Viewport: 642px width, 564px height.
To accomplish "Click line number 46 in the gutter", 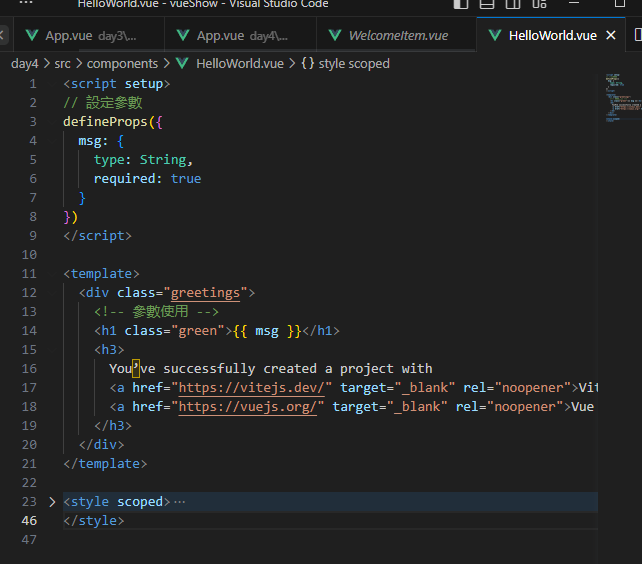I will click(x=29, y=521).
